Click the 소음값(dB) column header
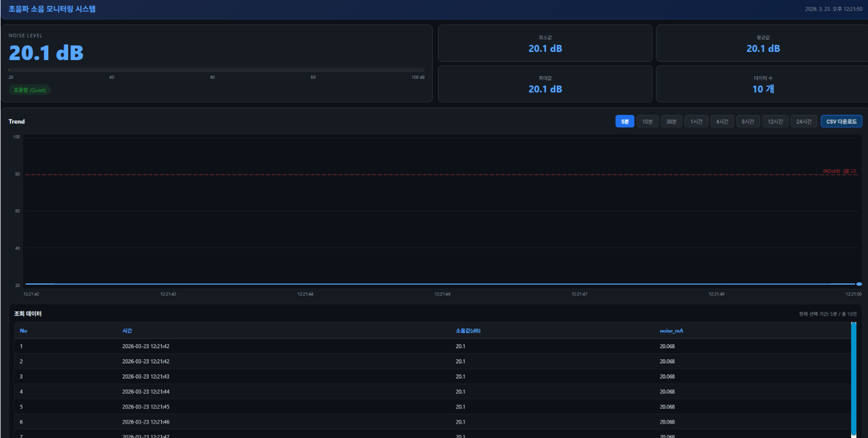Image resolution: width=868 pixels, height=438 pixels. coord(468,331)
